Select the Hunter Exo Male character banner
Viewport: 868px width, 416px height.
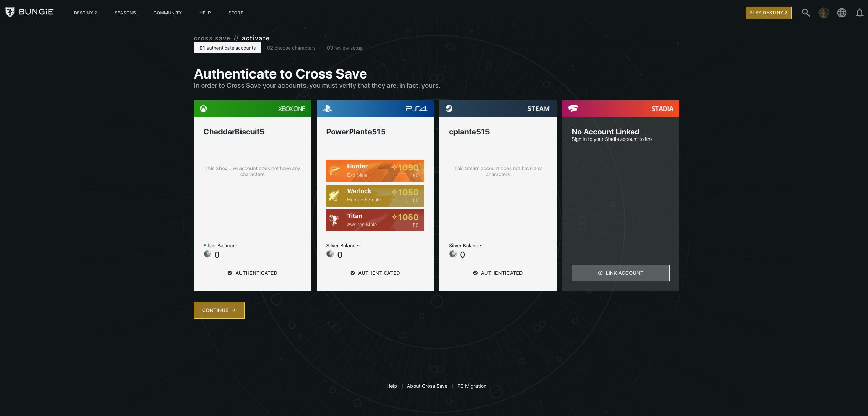375,171
